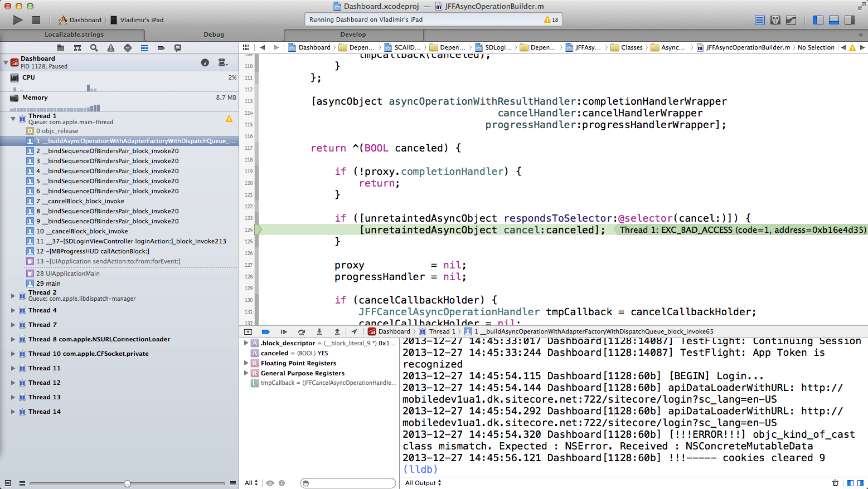
Task: Click the variables filter search field
Action: pyautogui.click(x=348, y=483)
